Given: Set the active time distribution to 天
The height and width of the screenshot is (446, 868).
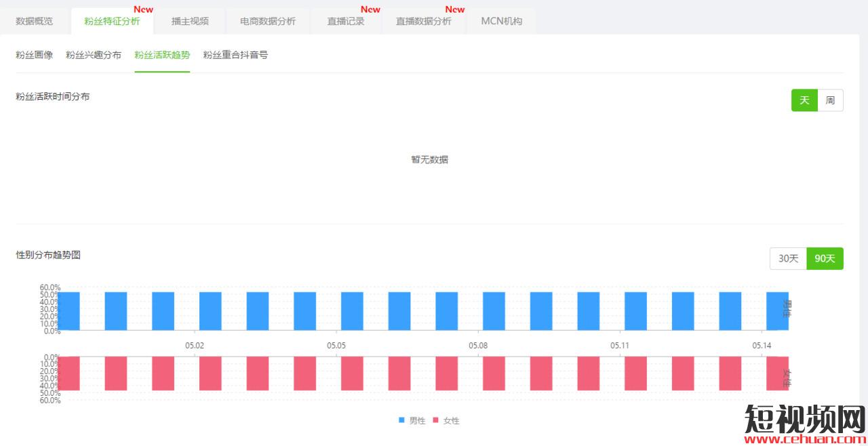Looking at the screenshot, I should (x=804, y=100).
